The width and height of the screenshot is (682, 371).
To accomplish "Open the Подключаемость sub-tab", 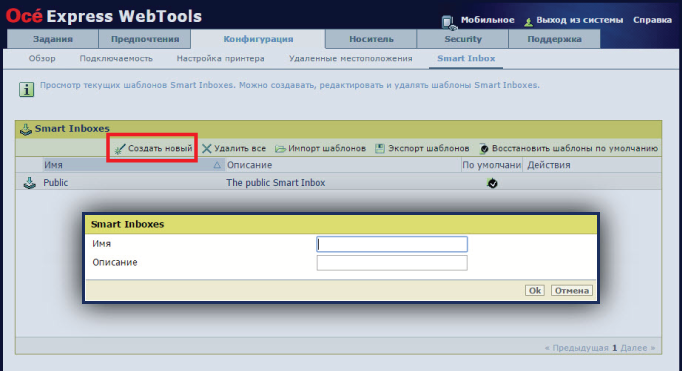I will pos(116,58).
